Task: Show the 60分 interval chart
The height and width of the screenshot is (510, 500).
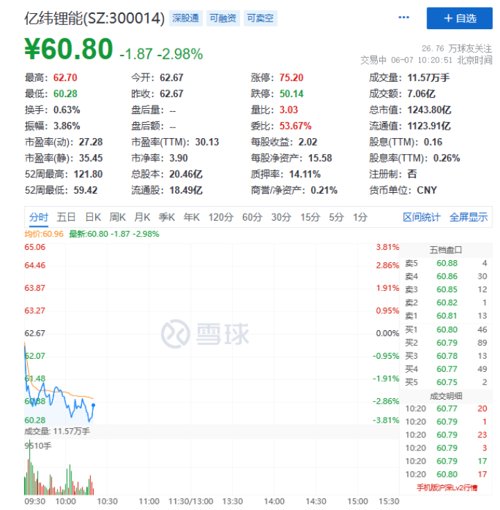Action: pyautogui.click(x=252, y=217)
